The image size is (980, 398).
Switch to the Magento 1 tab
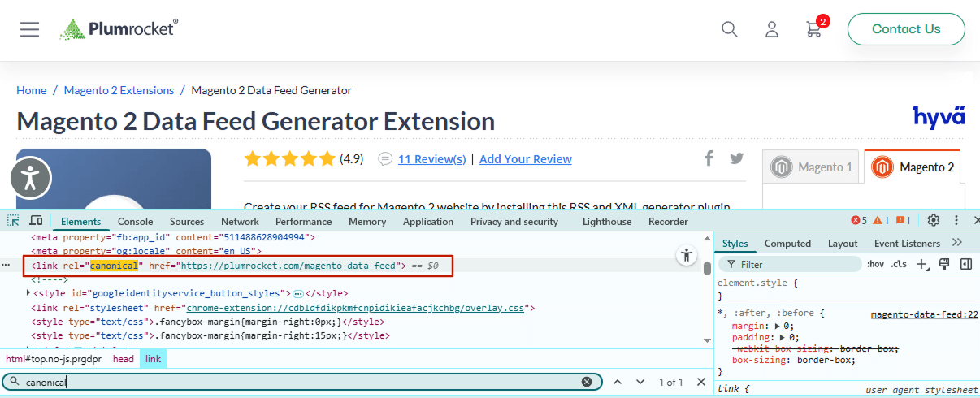tap(813, 167)
